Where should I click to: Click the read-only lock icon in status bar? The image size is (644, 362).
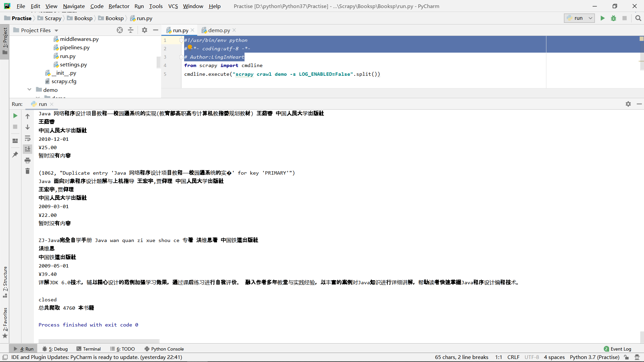pos(626,357)
